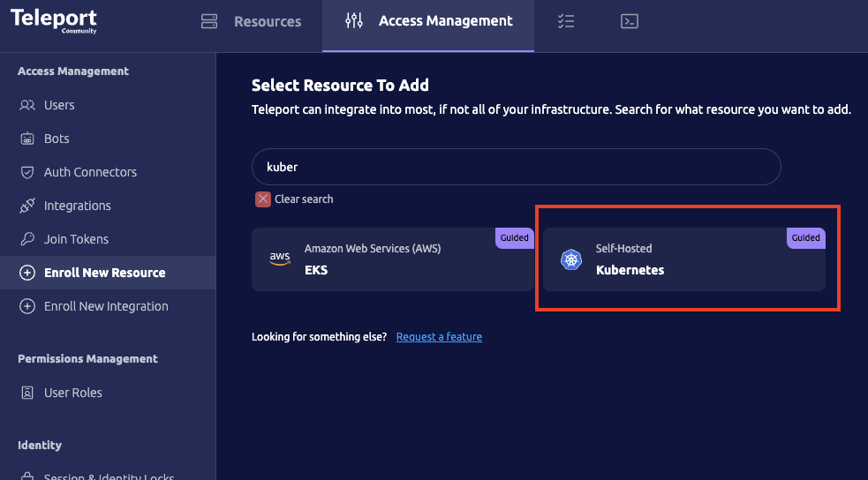
Task: Open Integrations in sidebar
Action: click(x=108, y=206)
